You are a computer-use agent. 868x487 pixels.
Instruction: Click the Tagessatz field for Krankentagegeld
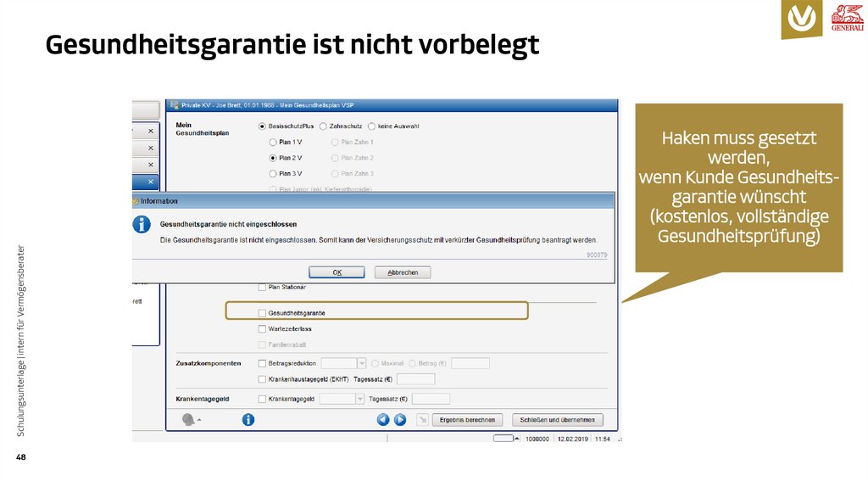tap(431, 399)
